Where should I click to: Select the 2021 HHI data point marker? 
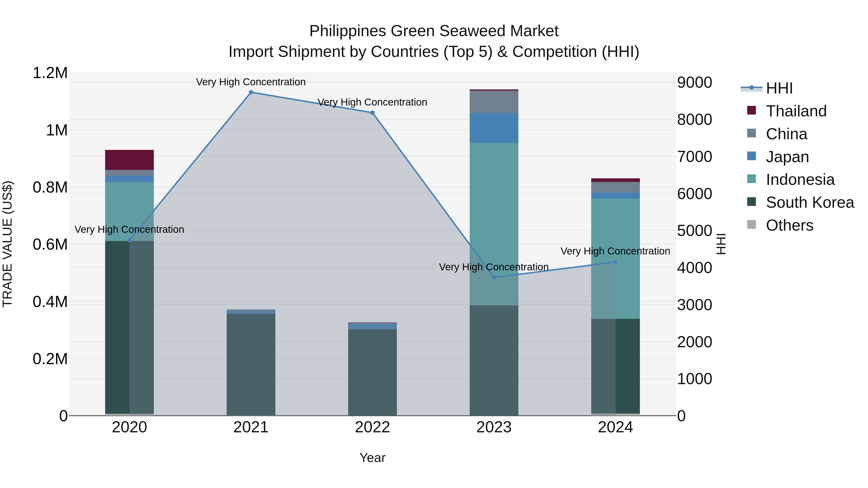tap(251, 92)
